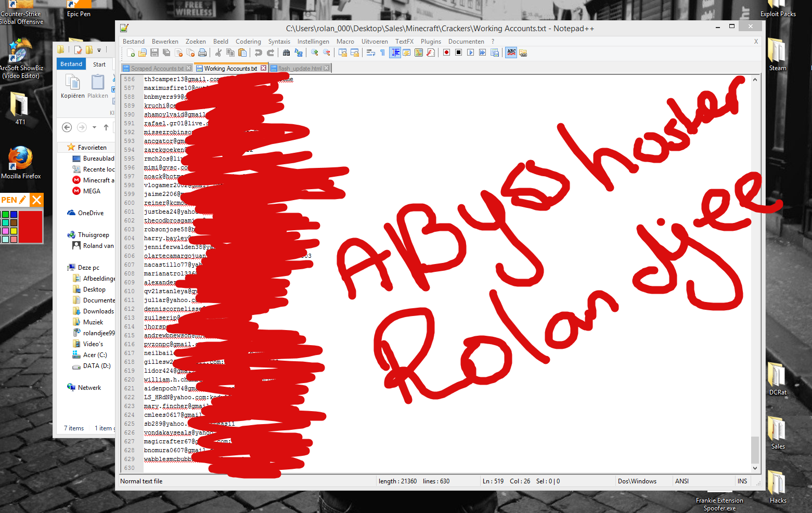
Task: Pick blue swatch in Epic Pen palette
Action: [x=14, y=215]
